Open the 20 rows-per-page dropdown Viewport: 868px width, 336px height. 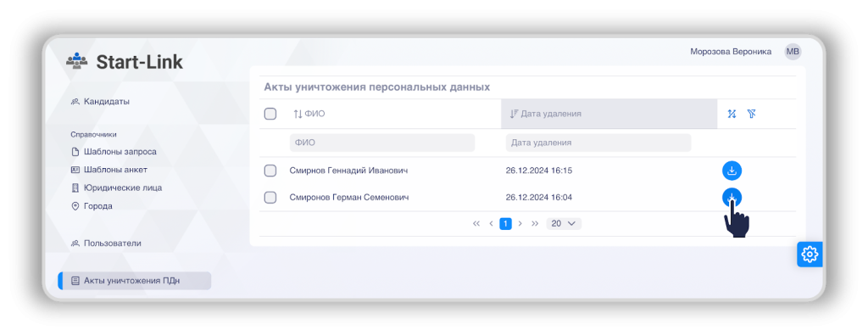point(564,223)
